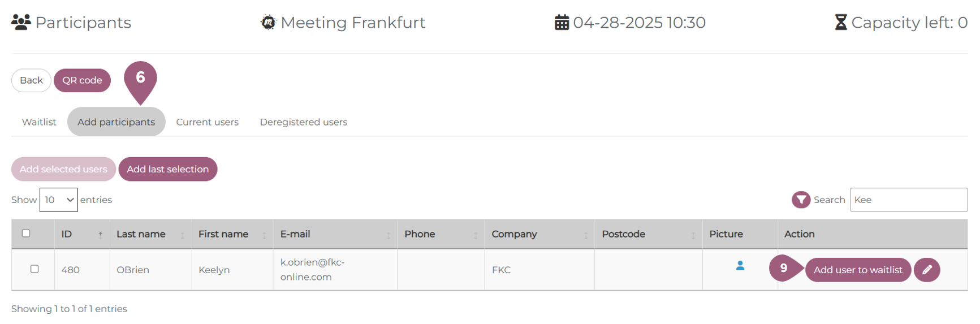The height and width of the screenshot is (324, 980).
Task: Tick the select-all checkbox in table header
Action: click(26, 234)
